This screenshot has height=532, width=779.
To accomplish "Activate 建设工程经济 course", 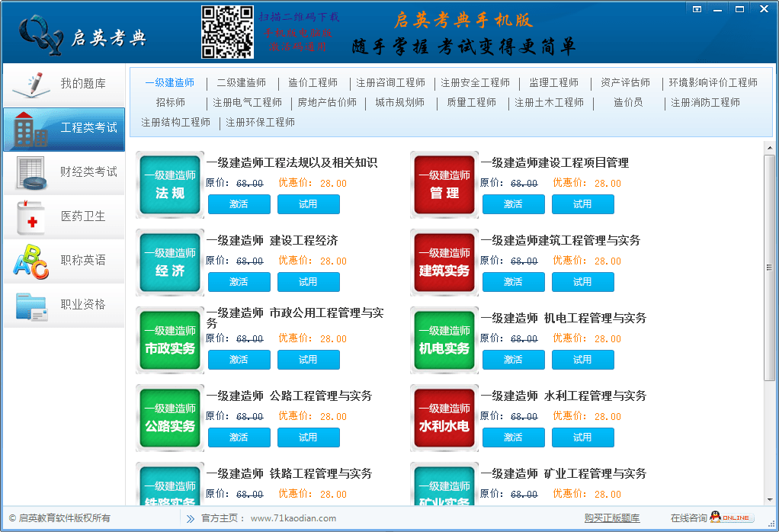I will point(239,282).
